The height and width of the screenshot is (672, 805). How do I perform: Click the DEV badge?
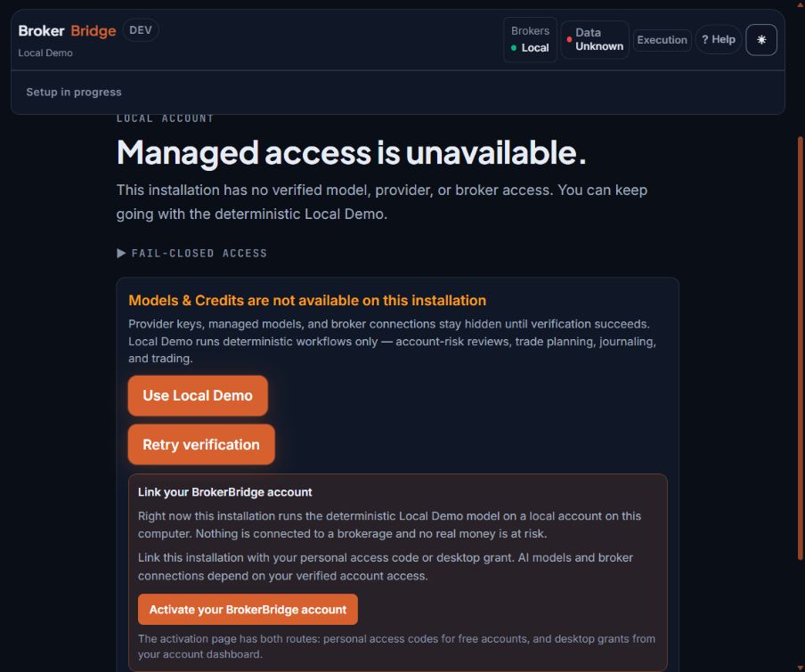[141, 30]
